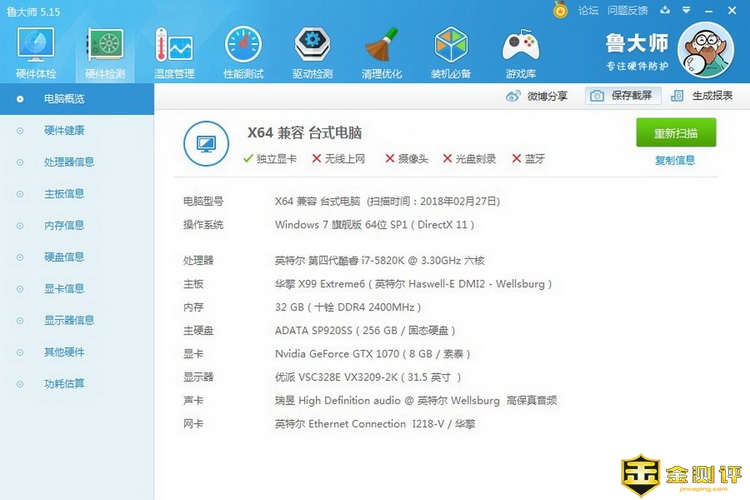This screenshot has width=750, height=500.
Task: Click 性能测试 performance test icon
Action: pos(243,50)
